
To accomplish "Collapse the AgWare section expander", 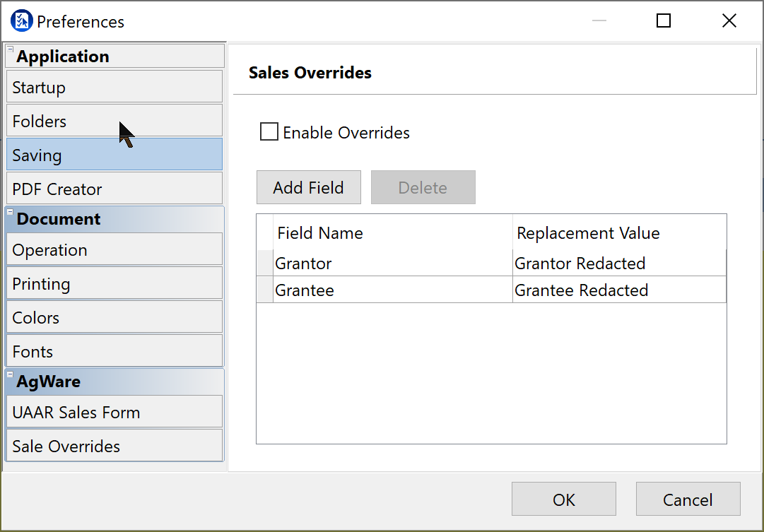I will pyautogui.click(x=11, y=374).
